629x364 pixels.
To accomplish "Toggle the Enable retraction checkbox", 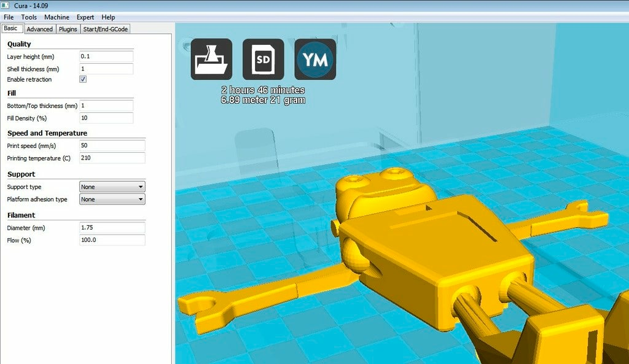I will coord(82,79).
